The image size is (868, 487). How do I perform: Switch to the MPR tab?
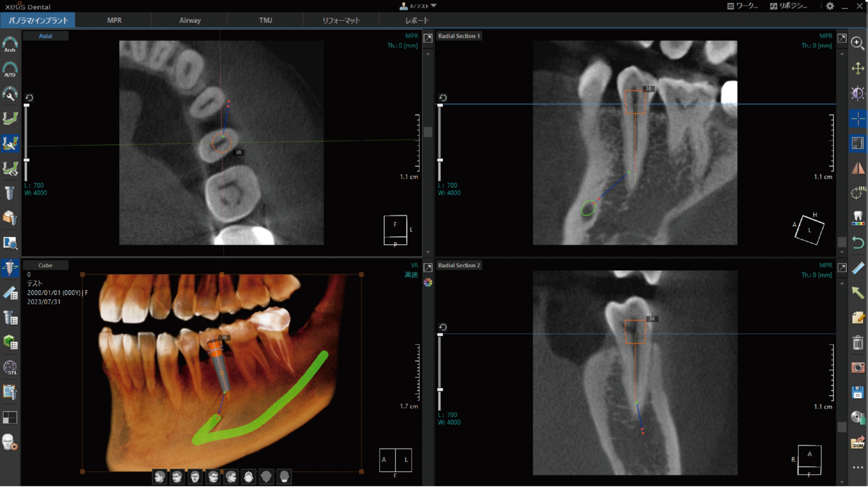click(114, 20)
